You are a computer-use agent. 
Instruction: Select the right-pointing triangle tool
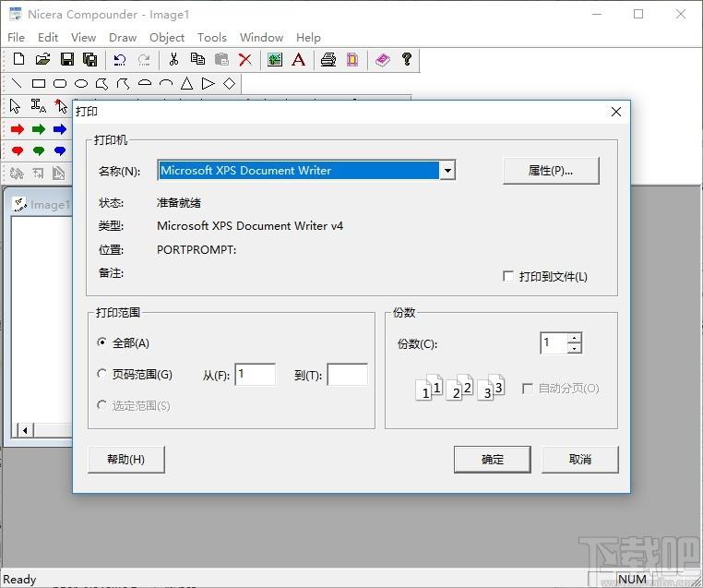click(x=208, y=83)
